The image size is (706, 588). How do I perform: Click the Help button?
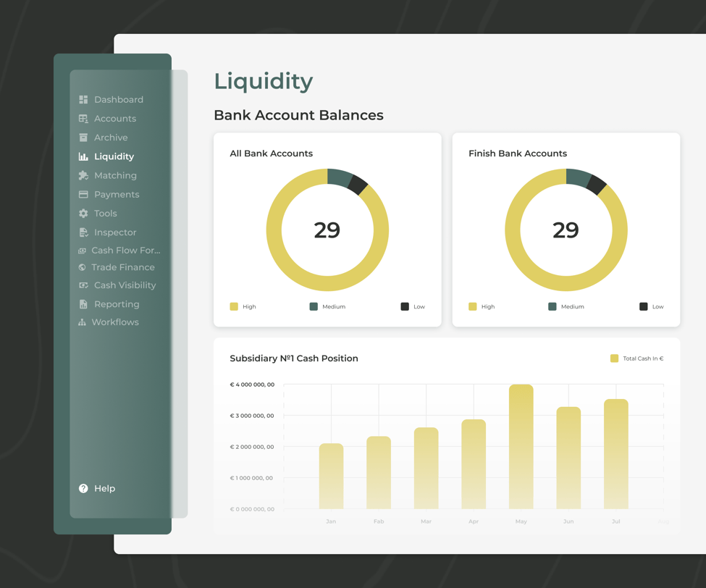click(x=96, y=488)
